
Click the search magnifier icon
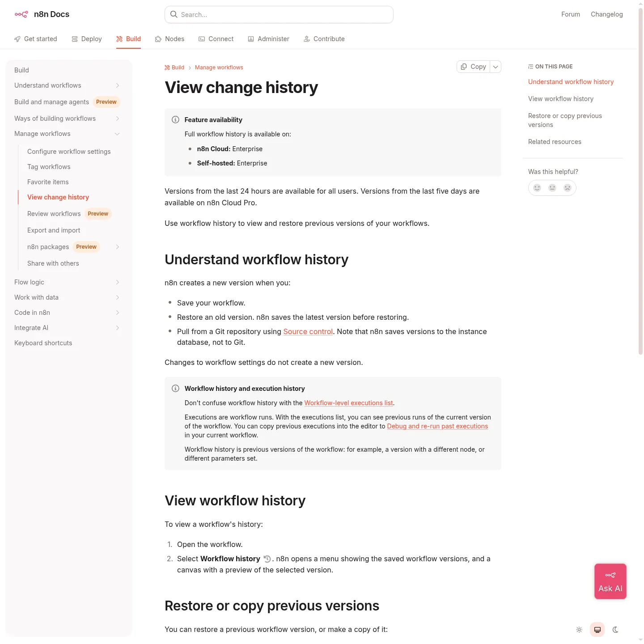click(x=174, y=14)
